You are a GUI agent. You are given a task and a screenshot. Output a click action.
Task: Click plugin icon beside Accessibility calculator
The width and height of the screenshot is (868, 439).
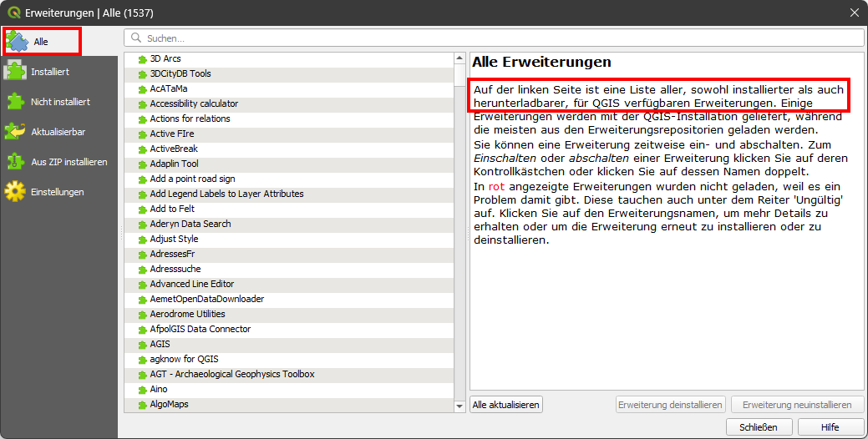142,104
